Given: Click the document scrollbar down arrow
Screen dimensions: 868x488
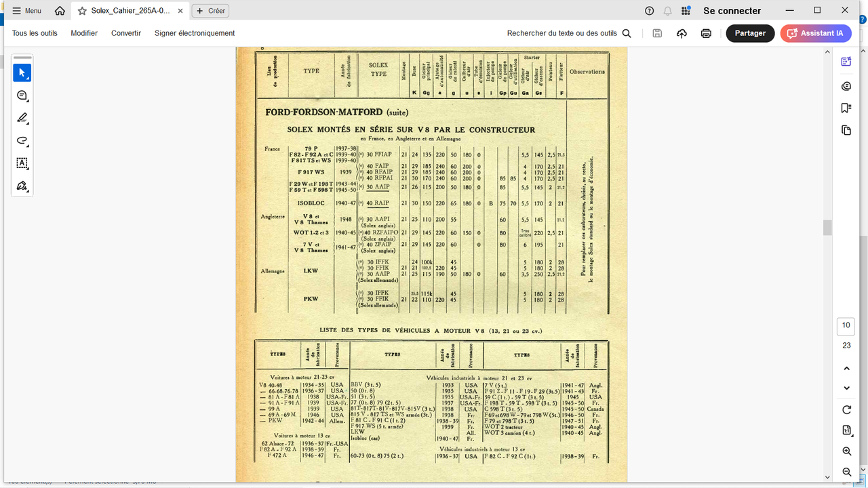Looking at the screenshot, I should pyautogui.click(x=827, y=476).
